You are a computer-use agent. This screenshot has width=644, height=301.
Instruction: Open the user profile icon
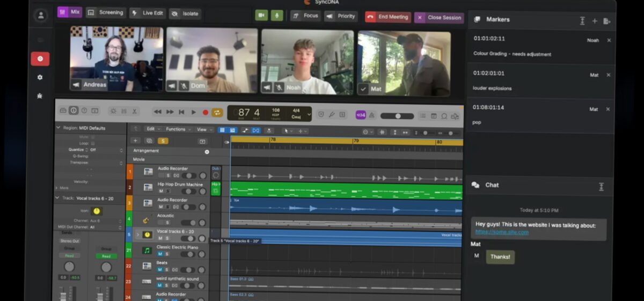coord(40,15)
